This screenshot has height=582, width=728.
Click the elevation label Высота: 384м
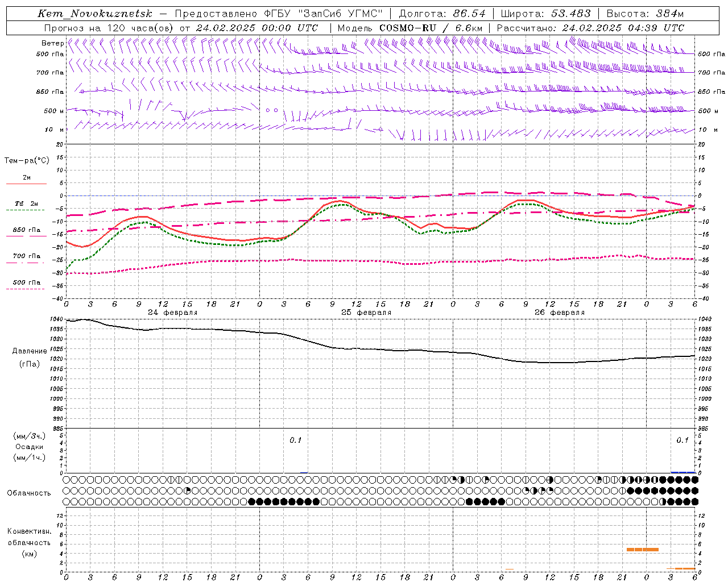click(x=645, y=14)
